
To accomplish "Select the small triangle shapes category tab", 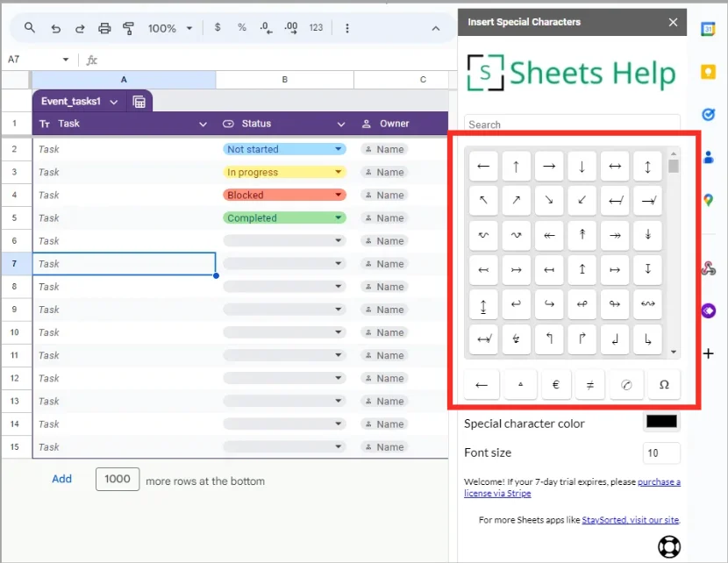I will [x=520, y=385].
